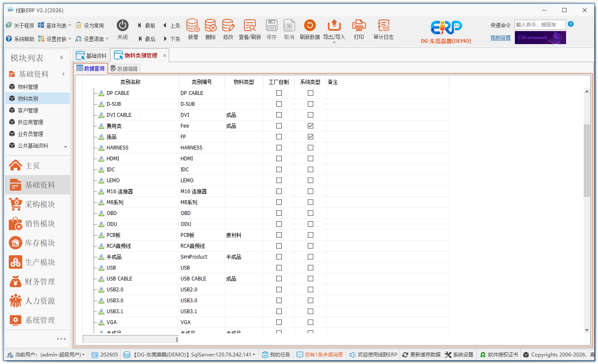
Task: Click the 关于程序 about icon item
Action: coord(20,26)
